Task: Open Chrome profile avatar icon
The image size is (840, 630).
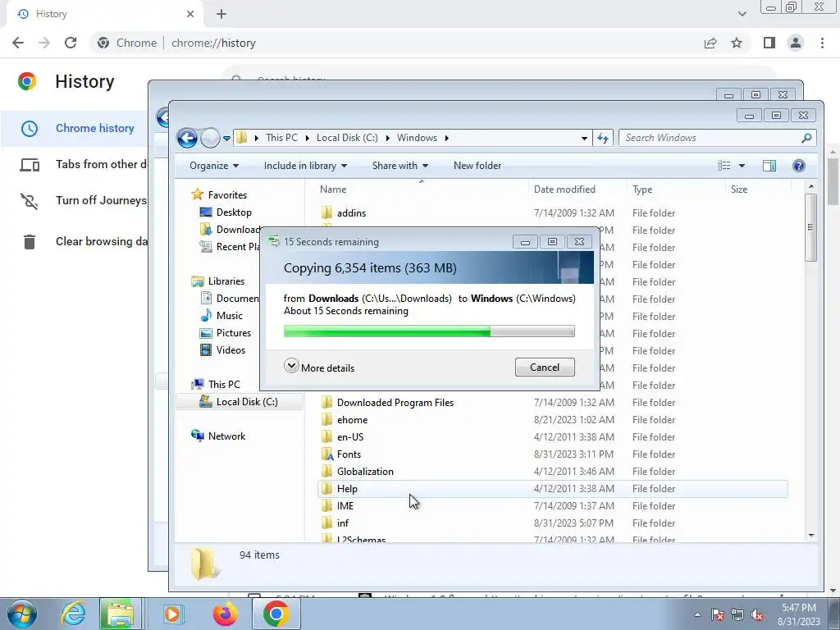Action: point(796,43)
